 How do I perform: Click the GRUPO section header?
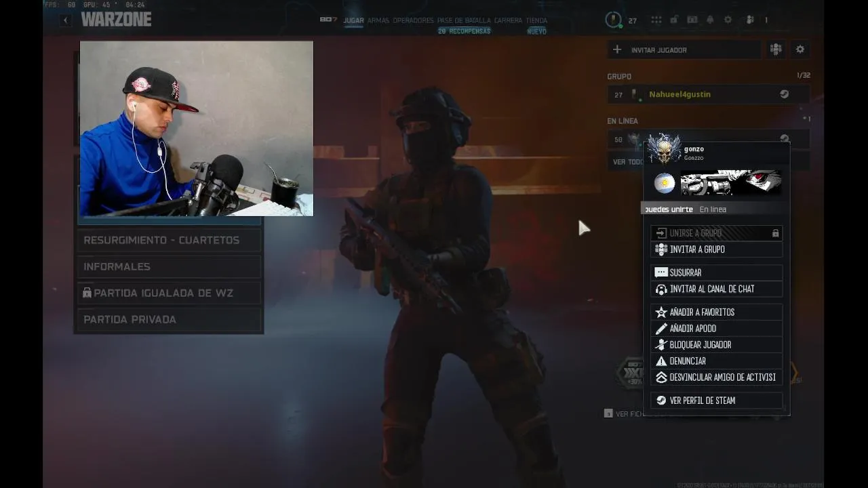[619, 77]
